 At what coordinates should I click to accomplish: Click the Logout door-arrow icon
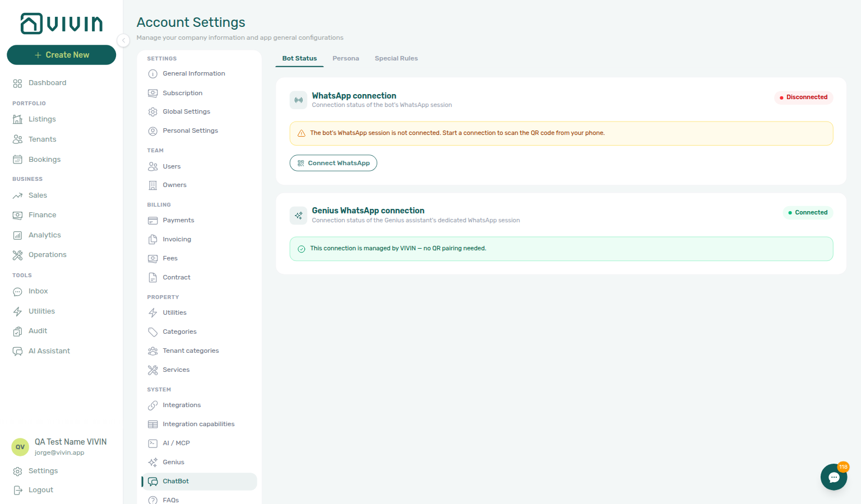pyautogui.click(x=17, y=490)
